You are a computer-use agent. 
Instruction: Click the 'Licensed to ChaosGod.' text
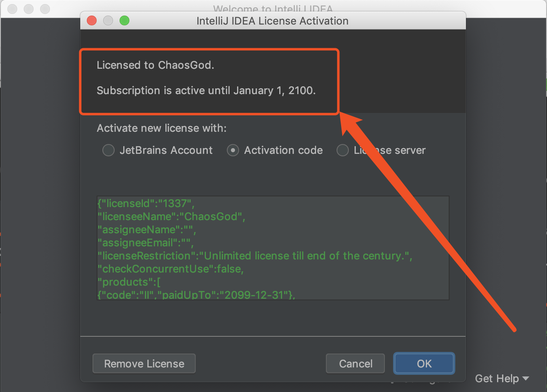point(155,65)
